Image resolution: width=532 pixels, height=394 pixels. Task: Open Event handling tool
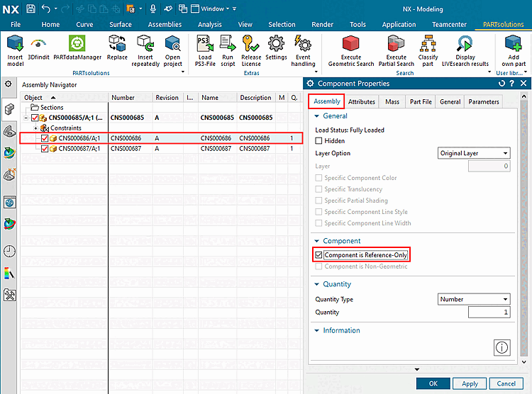303,44
